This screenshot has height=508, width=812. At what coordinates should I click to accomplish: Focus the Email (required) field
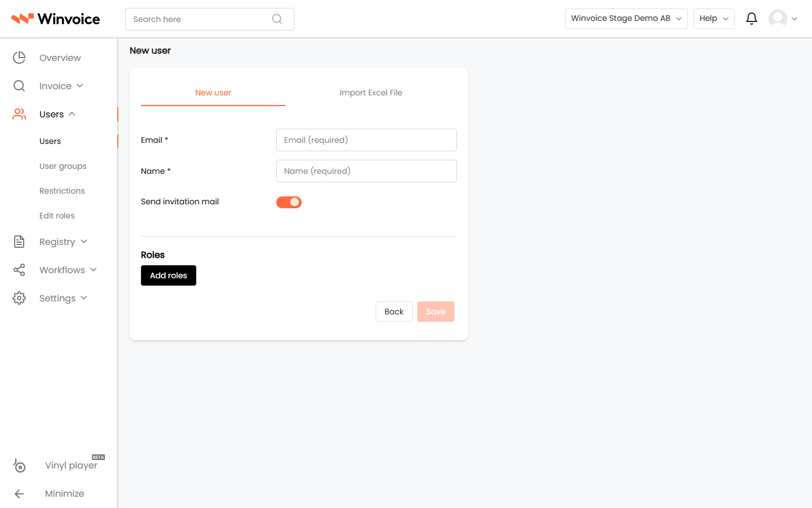[367, 140]
